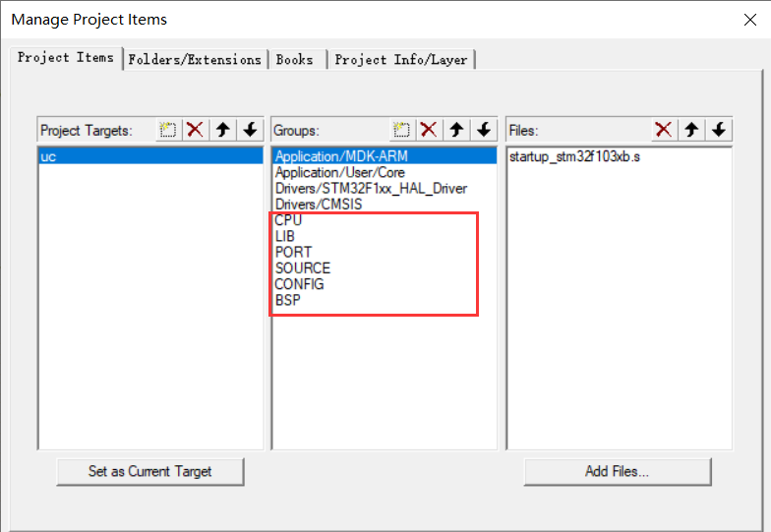Select the startup_stm32f103xb.s file
This screenshot has width=771, height=532.
coord(620,156)
